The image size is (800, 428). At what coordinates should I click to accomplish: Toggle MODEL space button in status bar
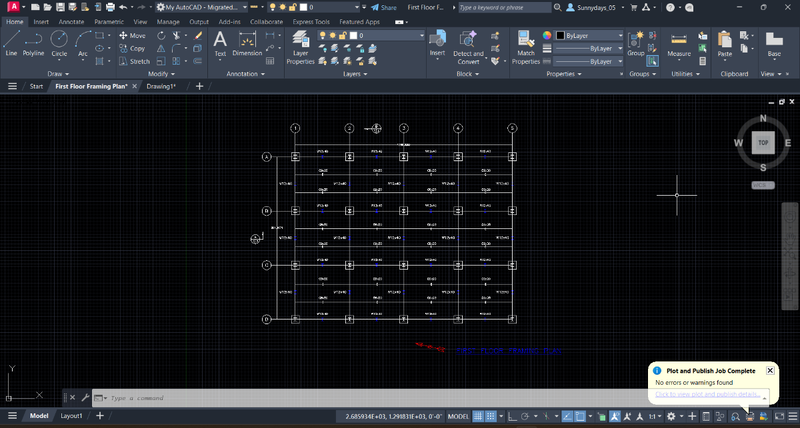(458, 416)
